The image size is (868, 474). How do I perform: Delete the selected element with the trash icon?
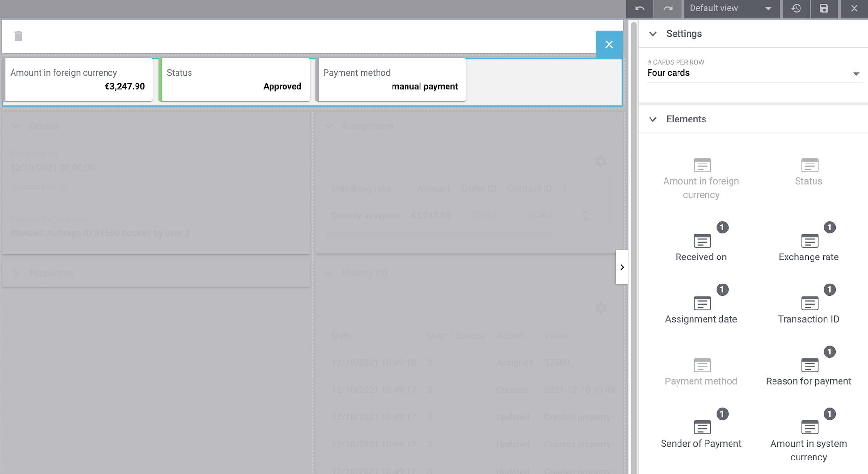(x=18, y=36)
